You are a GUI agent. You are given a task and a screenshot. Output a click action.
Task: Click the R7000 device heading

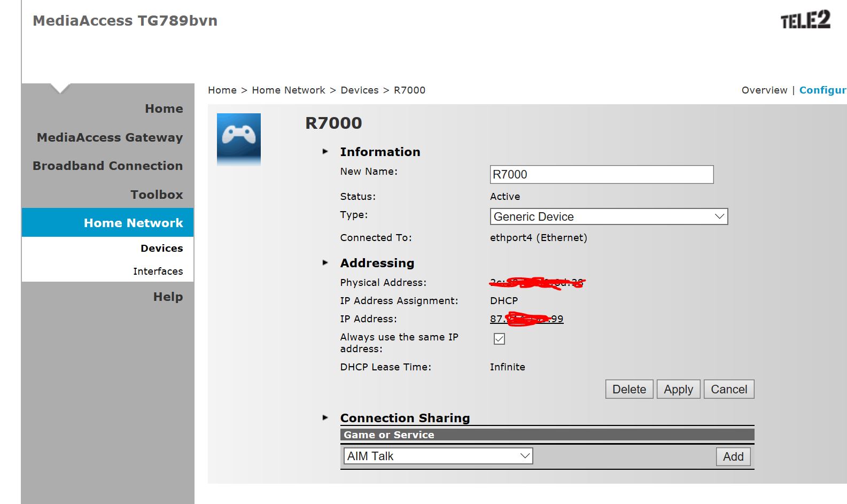[x=333, y=123]
